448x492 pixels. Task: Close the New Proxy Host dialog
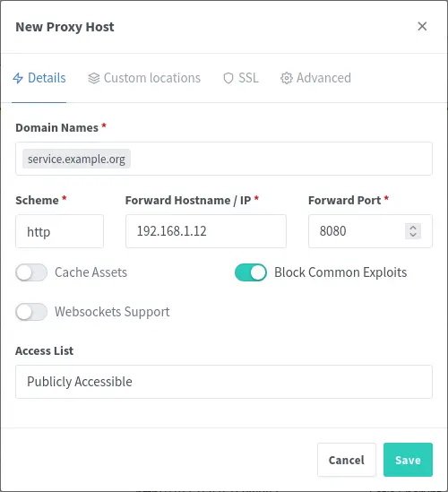[x=422, y=26]
